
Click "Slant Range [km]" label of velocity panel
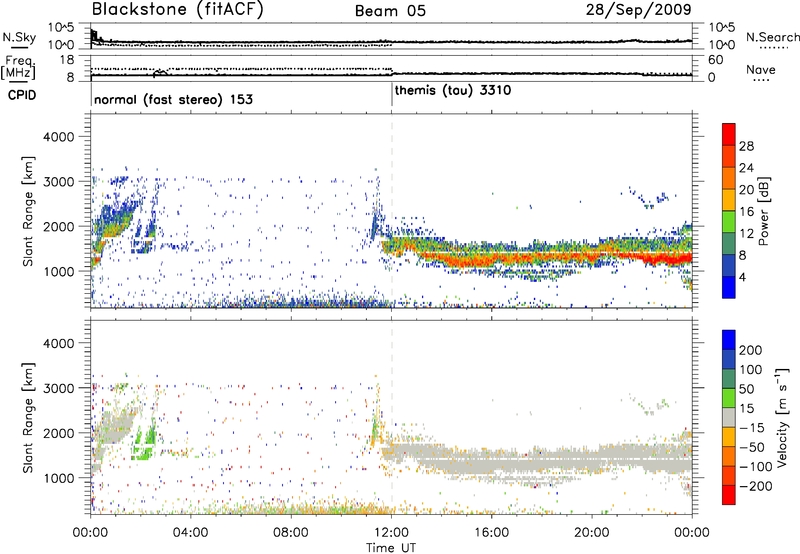pyautogui.click(x=29, y=417)
